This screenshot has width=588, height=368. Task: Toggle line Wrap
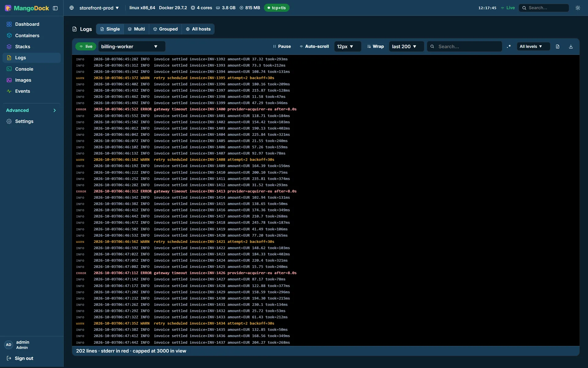[375, 47]
